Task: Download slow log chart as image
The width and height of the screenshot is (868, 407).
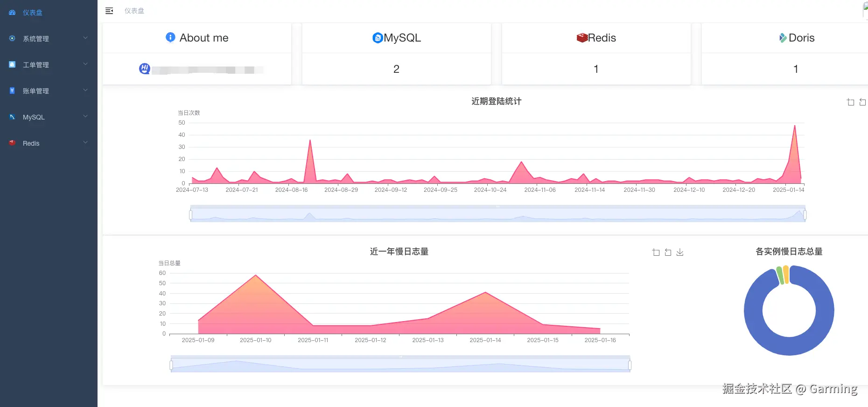Action: click(x=680, y=252)
